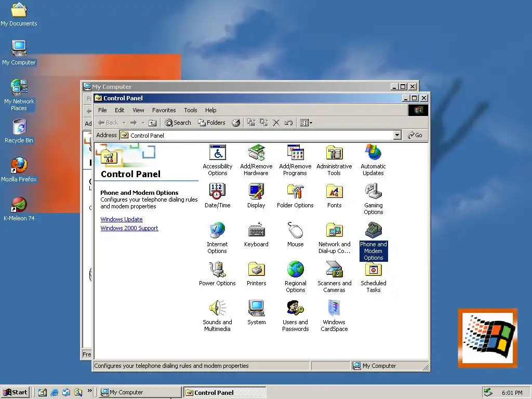
Task: Expand the Address bar dropdown arrow
Action: [x=397, y=135]
